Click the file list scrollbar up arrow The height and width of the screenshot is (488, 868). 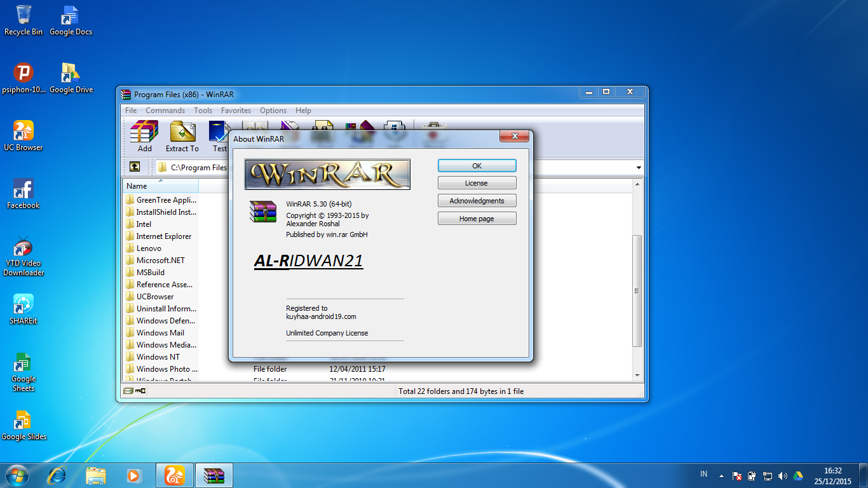(x=637, y=184)
